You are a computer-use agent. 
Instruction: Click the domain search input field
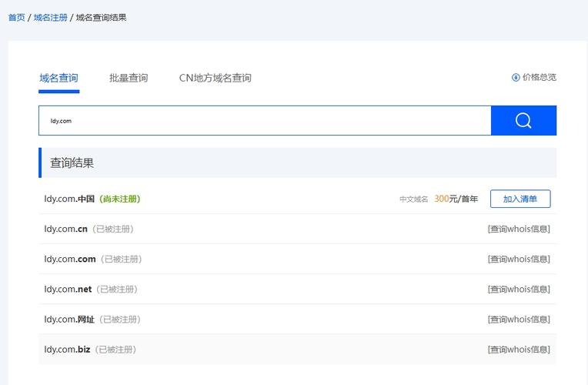click(265, 120)
